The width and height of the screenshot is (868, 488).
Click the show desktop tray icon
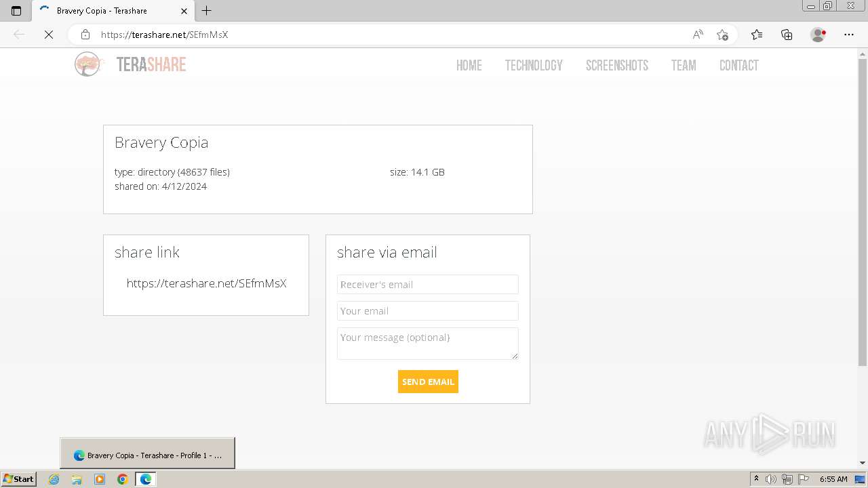[x=861, y=479]
